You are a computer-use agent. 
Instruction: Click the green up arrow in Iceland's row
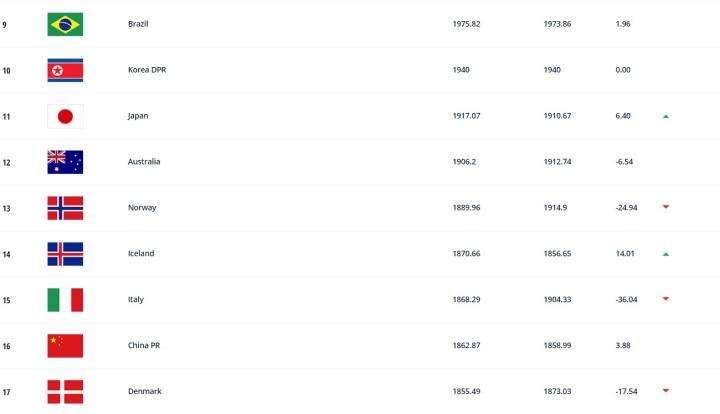(x=665, y=254)
